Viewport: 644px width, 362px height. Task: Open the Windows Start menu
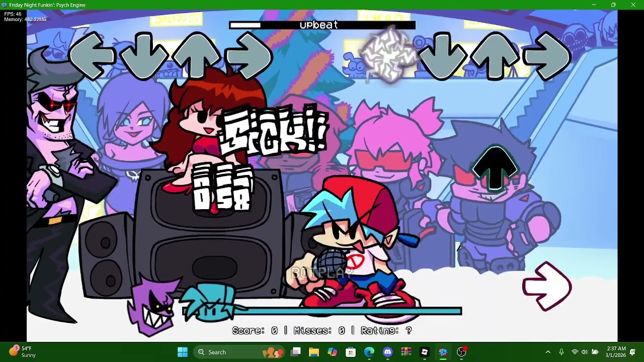click(182, 352)
